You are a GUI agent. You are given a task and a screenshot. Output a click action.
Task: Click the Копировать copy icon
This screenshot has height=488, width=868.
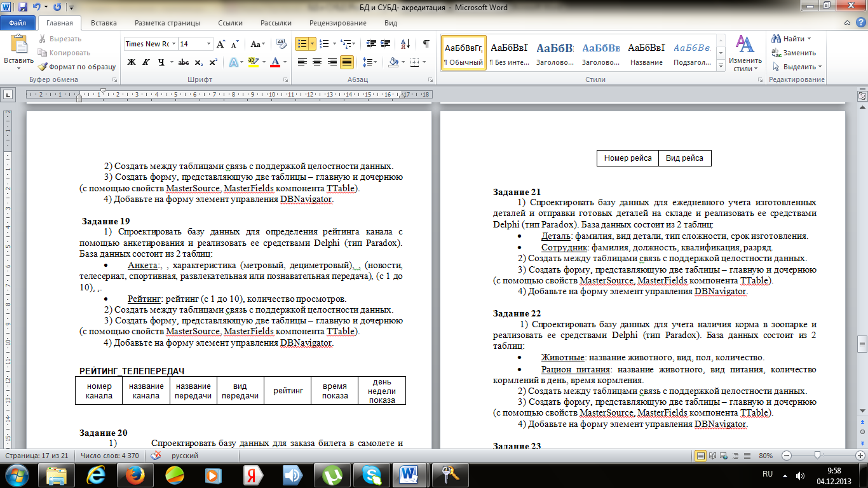[64, 53]
